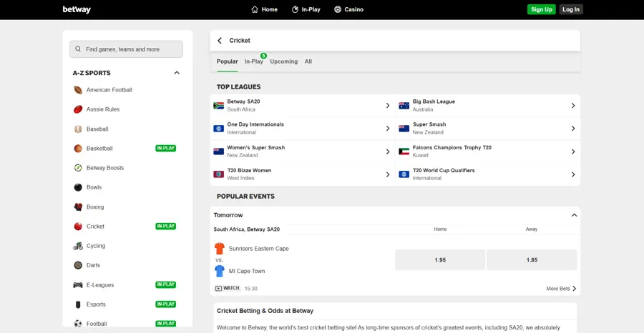644x333 pixels.
Task: Click the search games and teams field
Action: (126, 49)
